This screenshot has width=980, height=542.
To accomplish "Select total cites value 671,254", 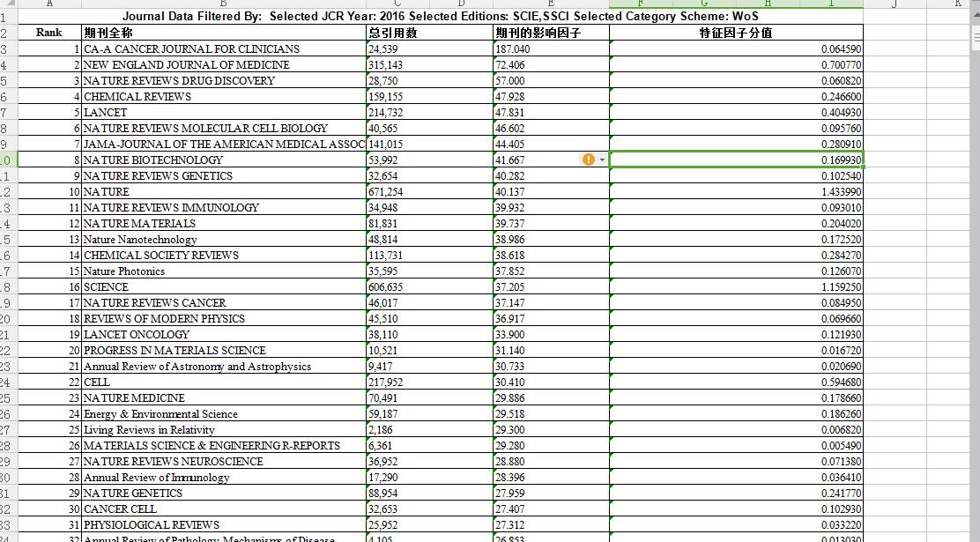I will (429, 192).
